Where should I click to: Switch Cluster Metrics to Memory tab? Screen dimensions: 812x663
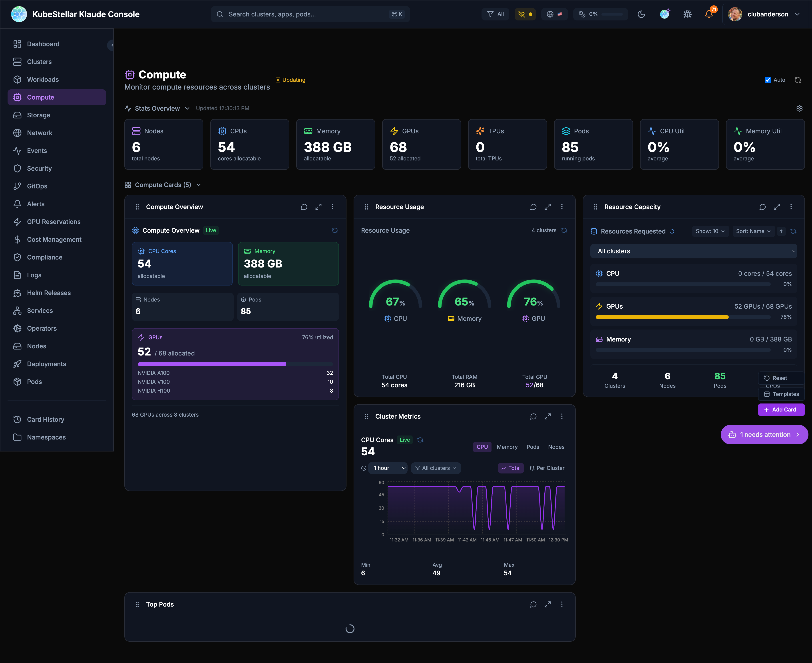507,447
